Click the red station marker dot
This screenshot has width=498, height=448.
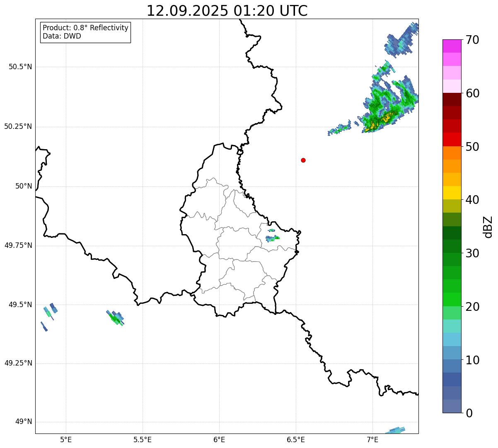(303, 160)
